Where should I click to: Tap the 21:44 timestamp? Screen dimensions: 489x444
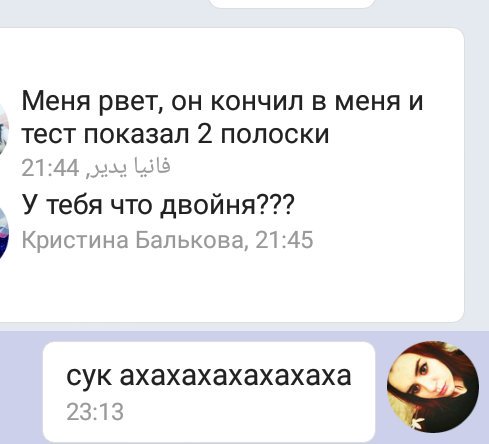pyautogui.click(x=50, y=168)
